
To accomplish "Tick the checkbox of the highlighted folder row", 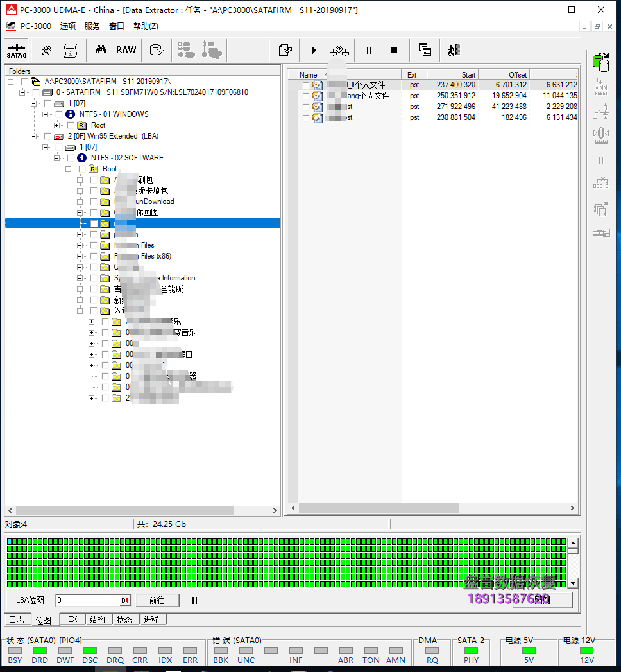I will 94,223.
